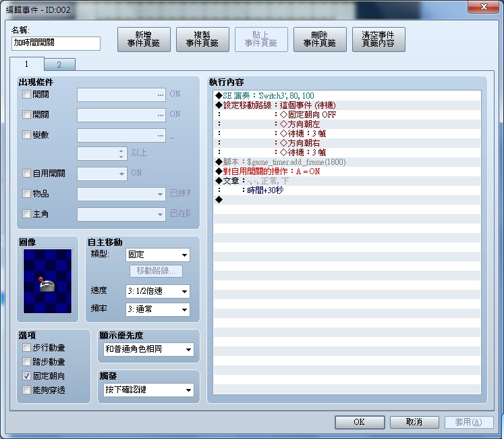Select the 方向朝左 route line
Screen dimensions: 504x439
tap(347, 124)
